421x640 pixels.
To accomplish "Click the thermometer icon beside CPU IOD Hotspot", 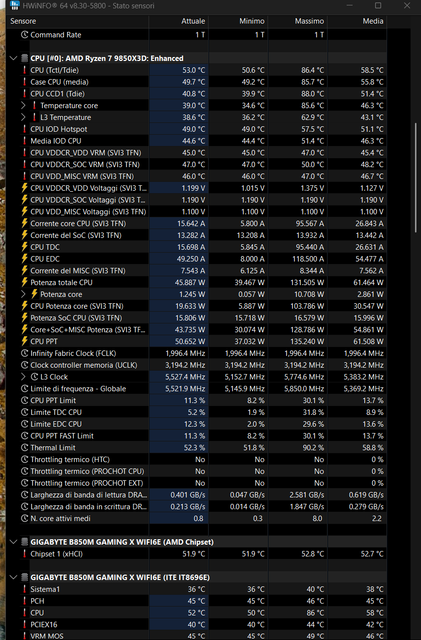I will [25, 129].
